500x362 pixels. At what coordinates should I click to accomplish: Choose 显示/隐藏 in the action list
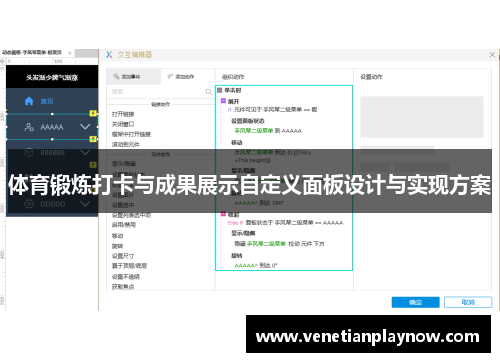124,164
